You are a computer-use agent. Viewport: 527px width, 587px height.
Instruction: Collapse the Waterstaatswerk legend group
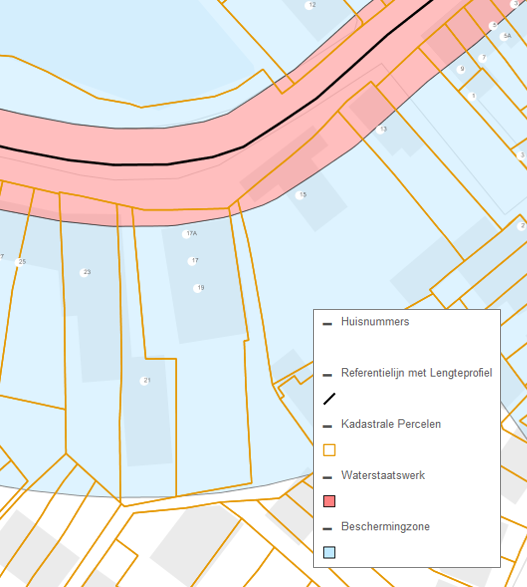point(327,477)
